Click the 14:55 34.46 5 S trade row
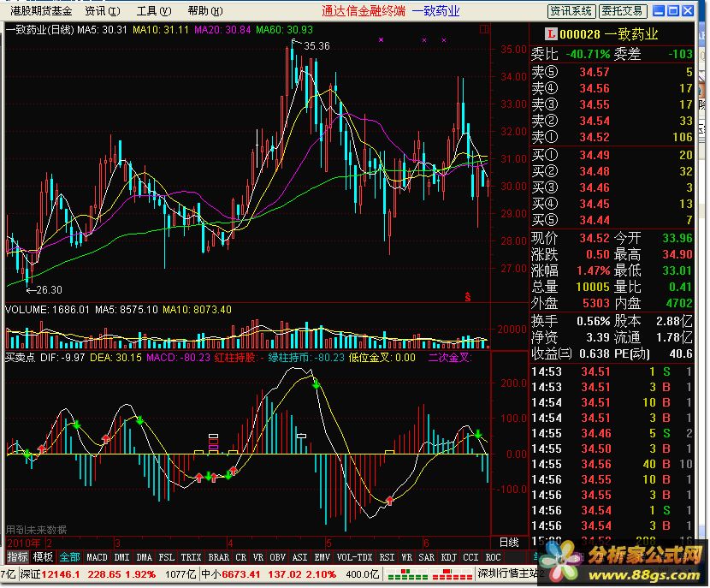 (x=612, y=433)
